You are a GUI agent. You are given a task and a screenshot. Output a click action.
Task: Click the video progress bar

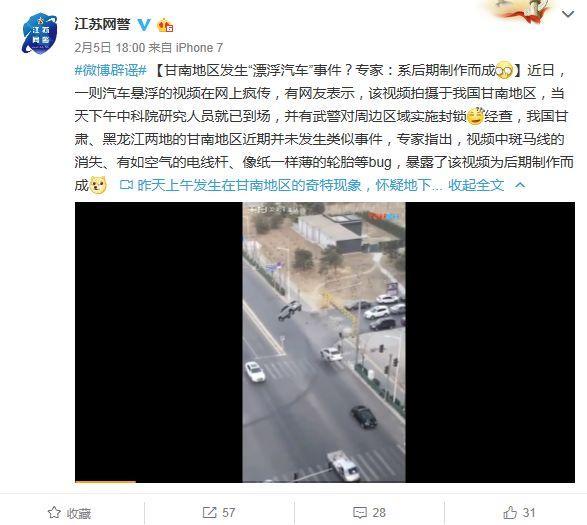(x=325, y=482)
